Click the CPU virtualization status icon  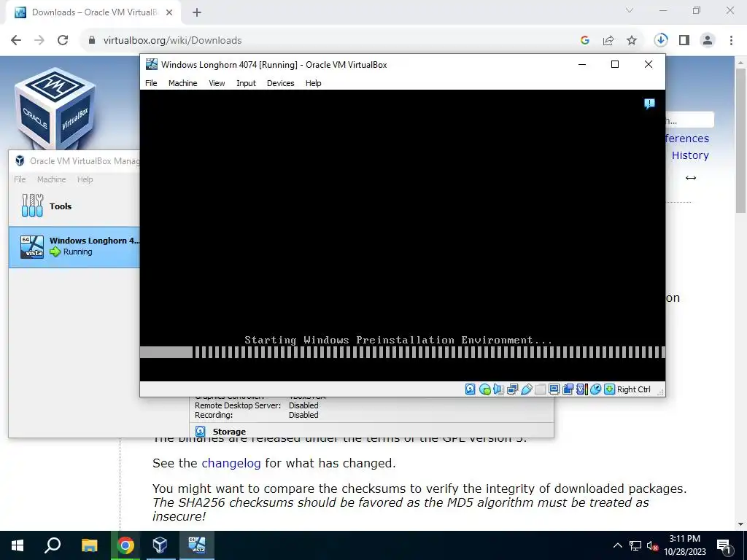point(581,389)
